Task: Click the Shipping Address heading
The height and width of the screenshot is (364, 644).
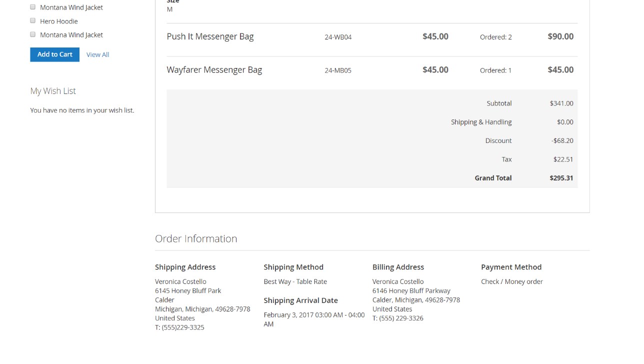Action: click(x=185, y=267)
